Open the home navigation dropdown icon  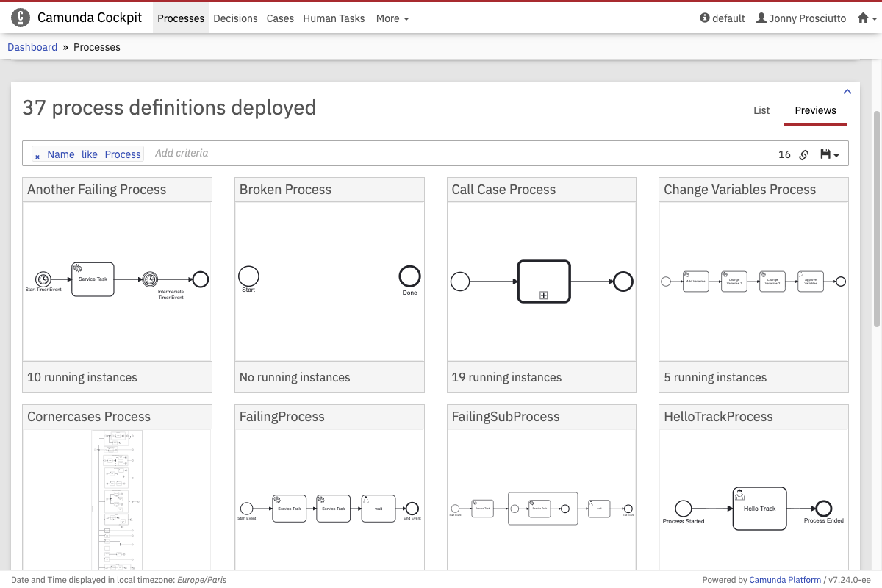867,18
